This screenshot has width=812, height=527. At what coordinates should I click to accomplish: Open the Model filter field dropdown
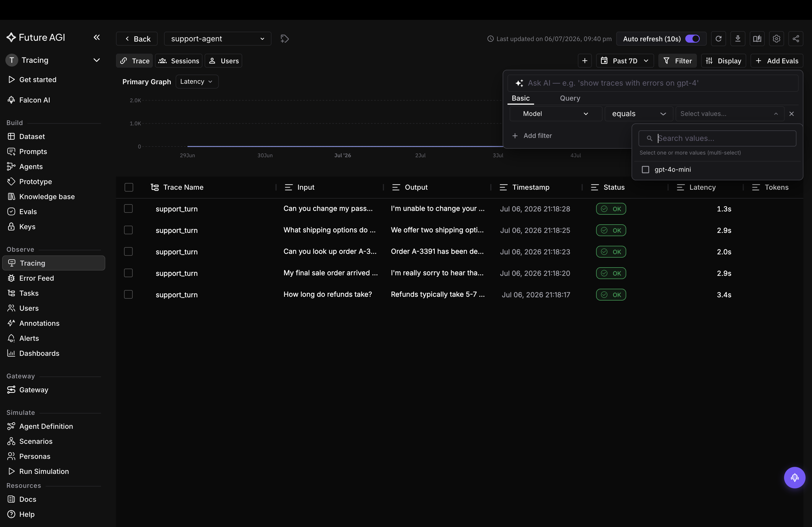[556, 114]
